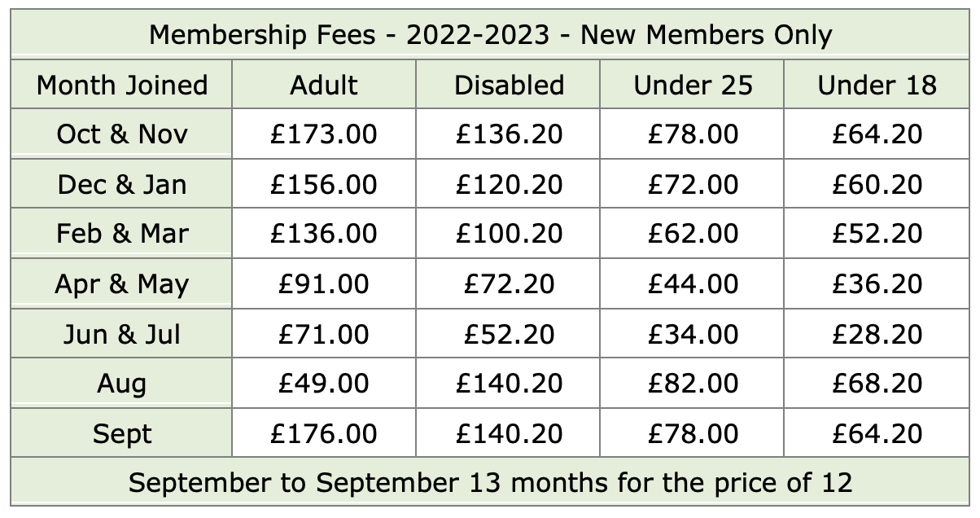Select the £82.00 Under 25 fee

[693, 384]
